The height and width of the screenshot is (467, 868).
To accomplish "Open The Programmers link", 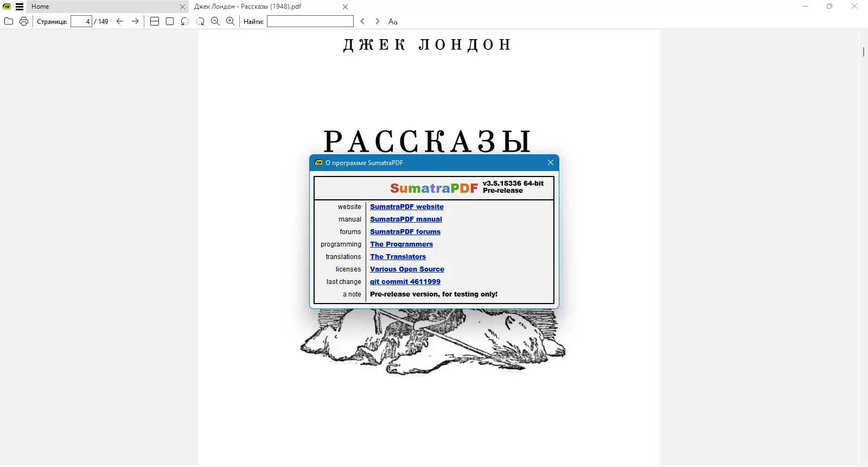I will click(401, 244).
